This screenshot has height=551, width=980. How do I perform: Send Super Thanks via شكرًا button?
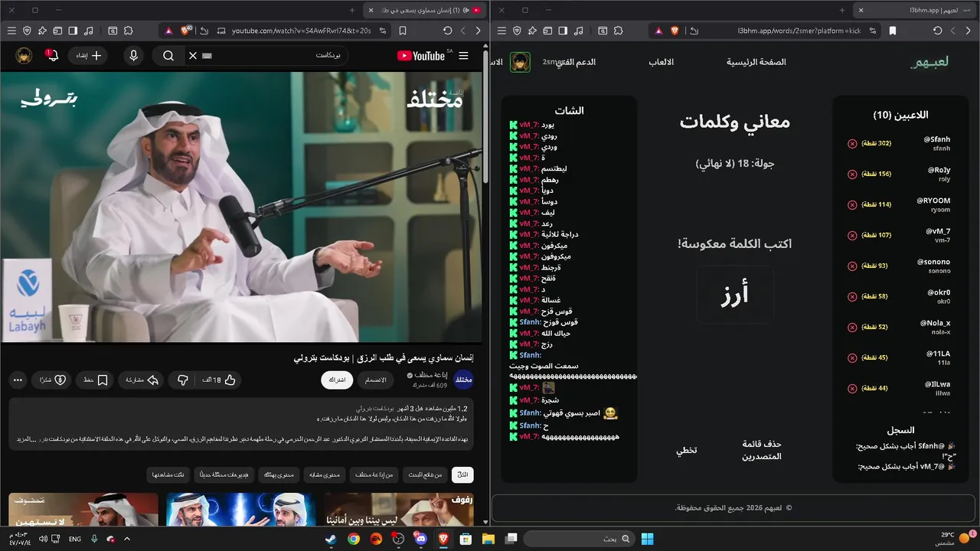coord(51,380)
